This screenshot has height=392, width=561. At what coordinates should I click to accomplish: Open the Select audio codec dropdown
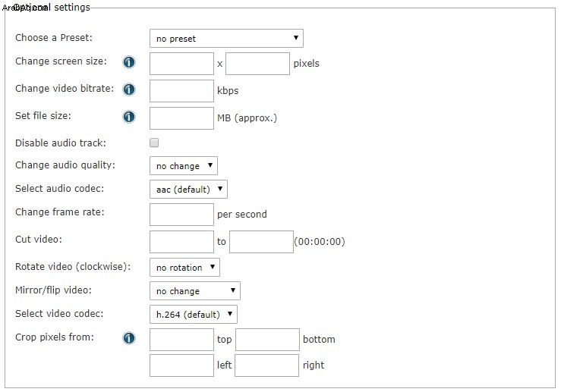point(188,189)
